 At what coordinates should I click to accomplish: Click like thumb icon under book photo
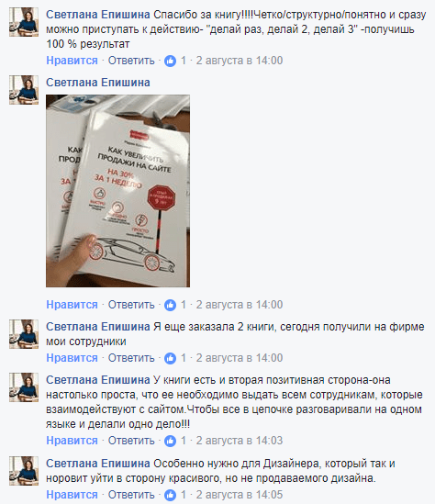171,305
